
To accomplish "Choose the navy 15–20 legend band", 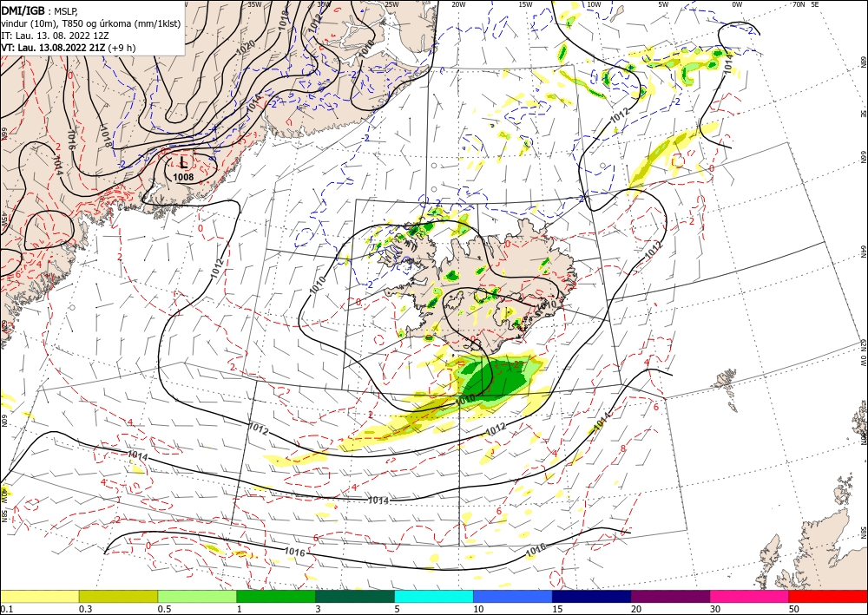I will [x=592, y=596].
